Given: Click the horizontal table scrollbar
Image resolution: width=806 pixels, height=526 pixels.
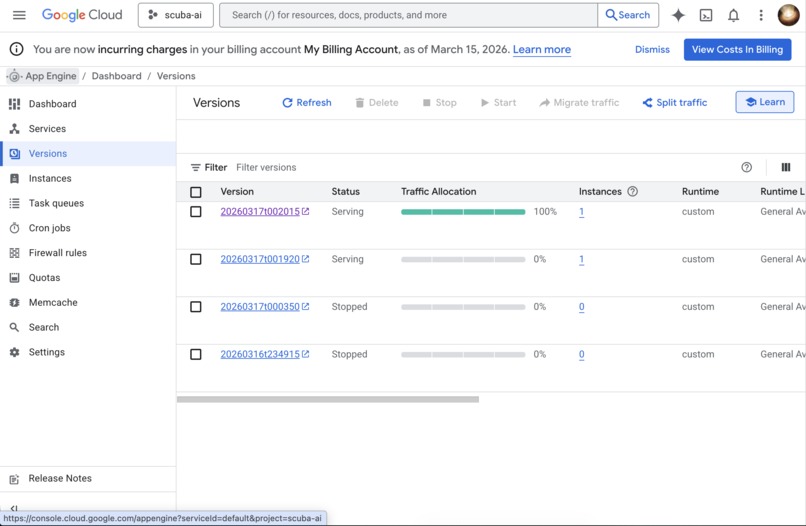Looking at the screenshot, I should [x=328, y=400].
